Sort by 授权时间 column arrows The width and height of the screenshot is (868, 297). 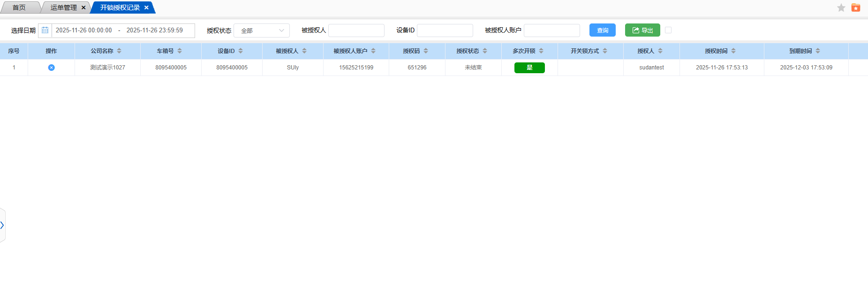pyautogui.click(x=733, y=51)
